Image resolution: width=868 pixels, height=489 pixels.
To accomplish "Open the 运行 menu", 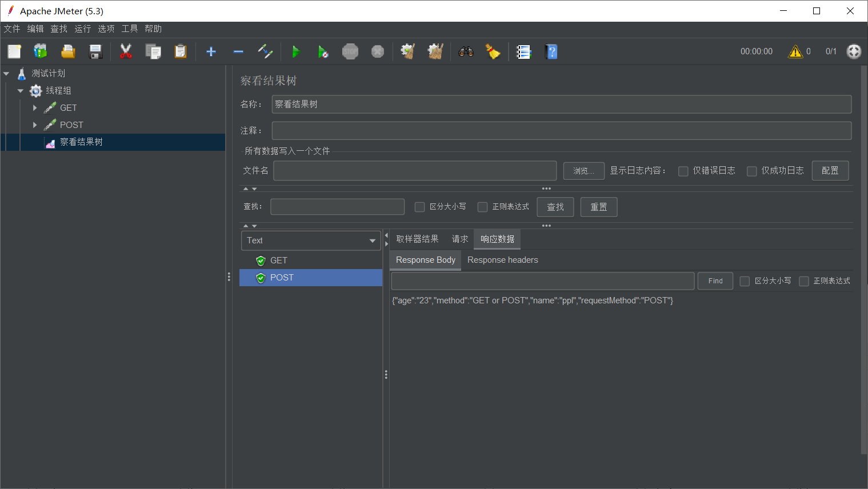I will [x=82, y=29].
